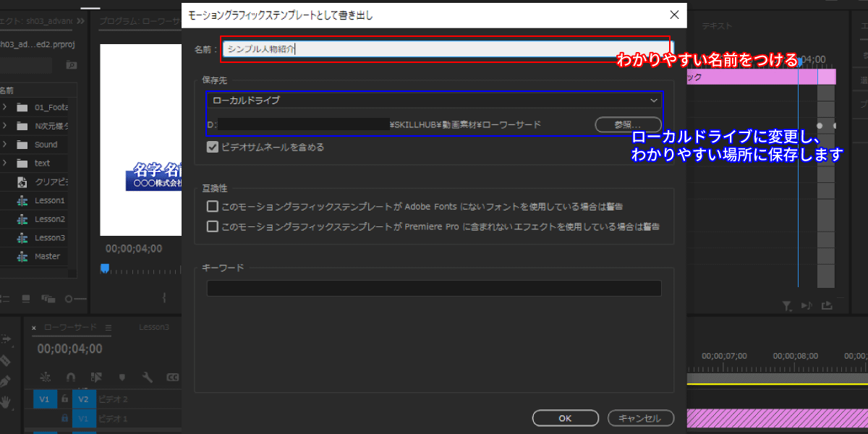Click the play-audio-only icon in Effect Controls
The width and height of the screenshot is (868, 434).
click(808, 307)
